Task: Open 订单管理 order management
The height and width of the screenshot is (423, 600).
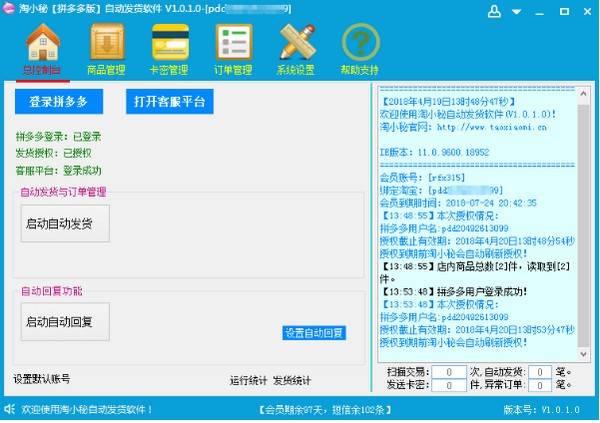Action: [x=232, y=48]
